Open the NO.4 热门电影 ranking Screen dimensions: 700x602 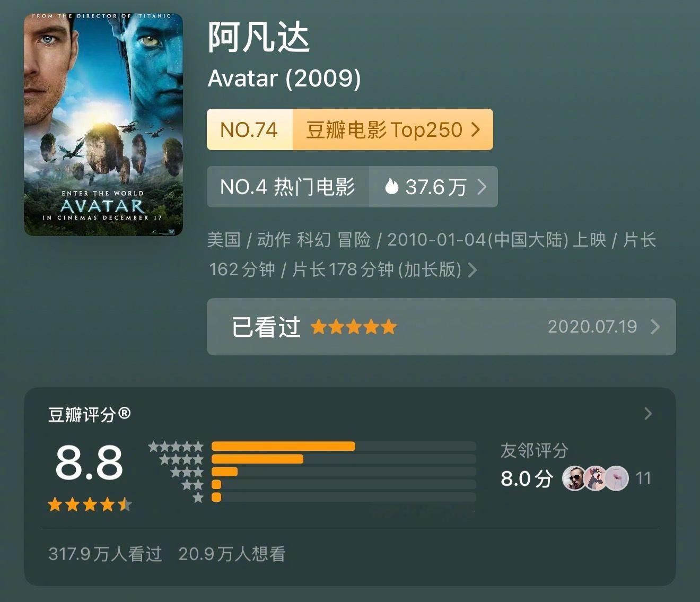[288, 187]
